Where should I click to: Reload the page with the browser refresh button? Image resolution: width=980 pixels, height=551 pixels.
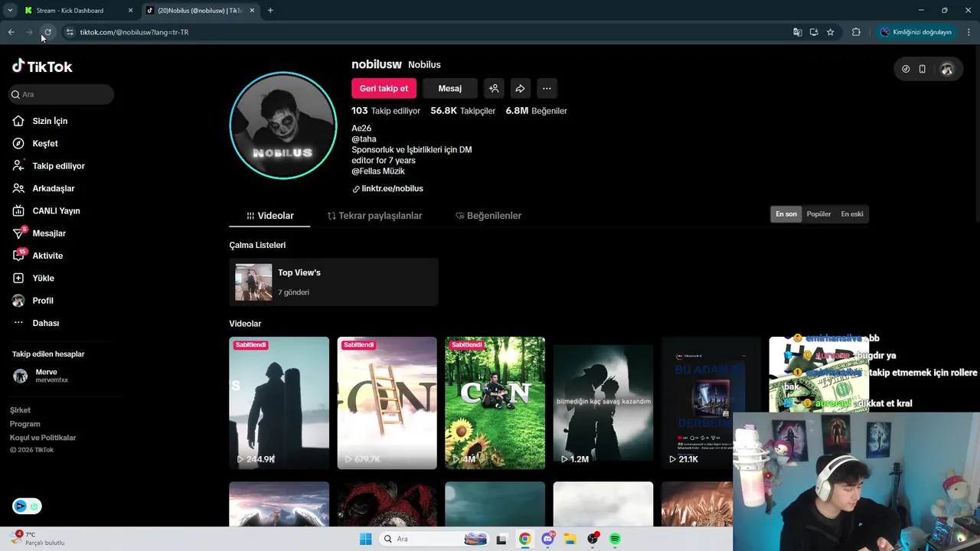[x=47, y=32]
